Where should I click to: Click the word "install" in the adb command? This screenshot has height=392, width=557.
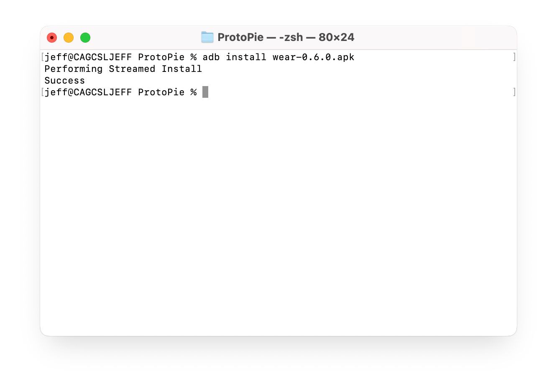[246, 57]
